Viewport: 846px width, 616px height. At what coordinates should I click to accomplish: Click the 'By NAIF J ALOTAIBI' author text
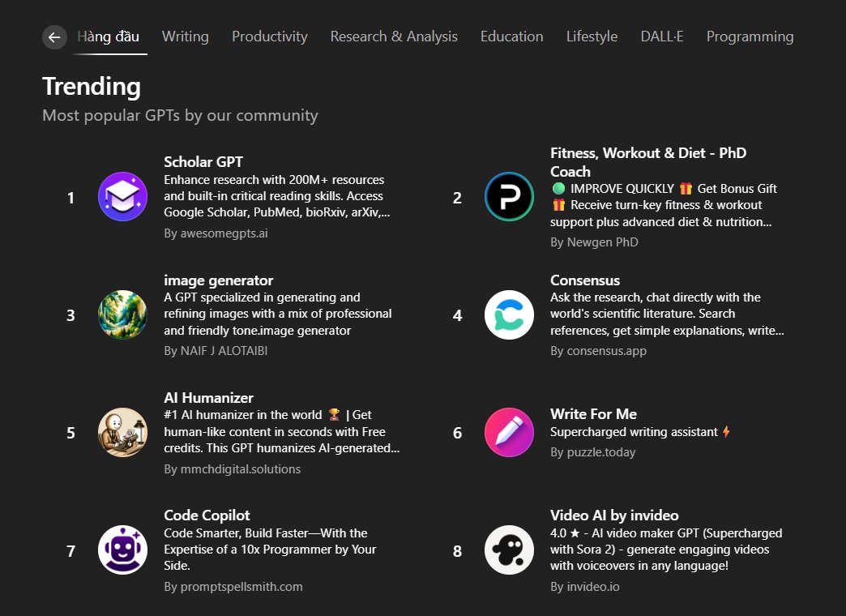tap(216, 351)
